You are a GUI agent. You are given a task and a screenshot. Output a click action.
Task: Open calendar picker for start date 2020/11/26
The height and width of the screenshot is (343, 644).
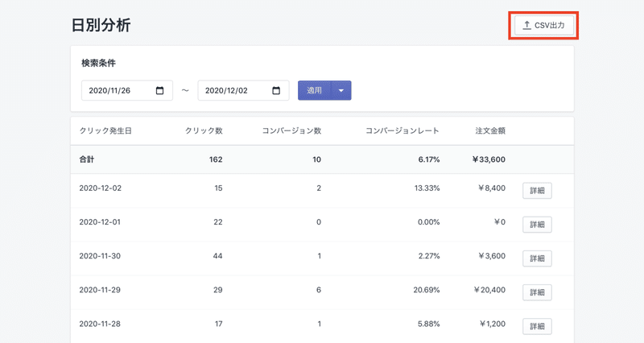pos(159,90)
